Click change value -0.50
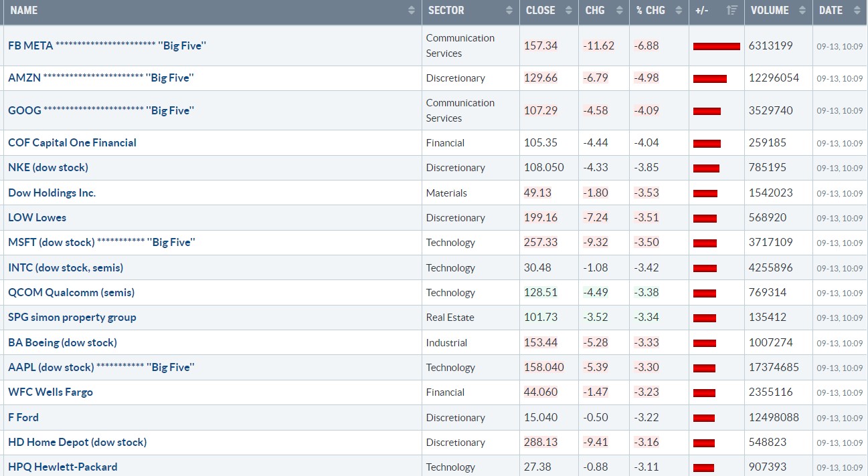868x476 pixels. [596, 417]
